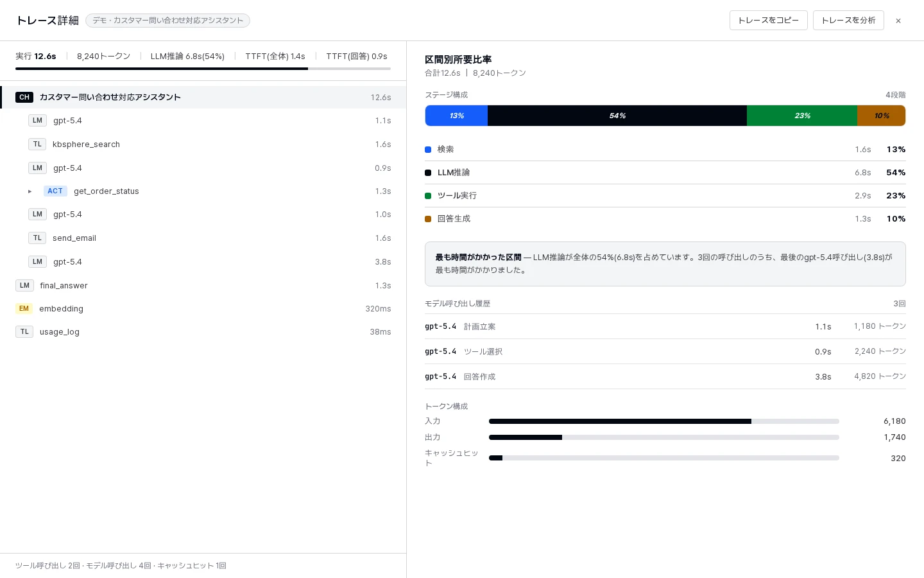Select the 回答生成 legend row
Viewport: 924px width, 578px height.
point(665,219)
